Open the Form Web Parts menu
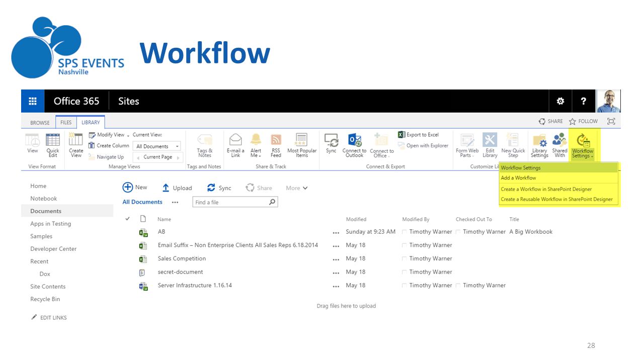This screenshot has width=644, height=362. pyautogui.click(x=467, y=145)
